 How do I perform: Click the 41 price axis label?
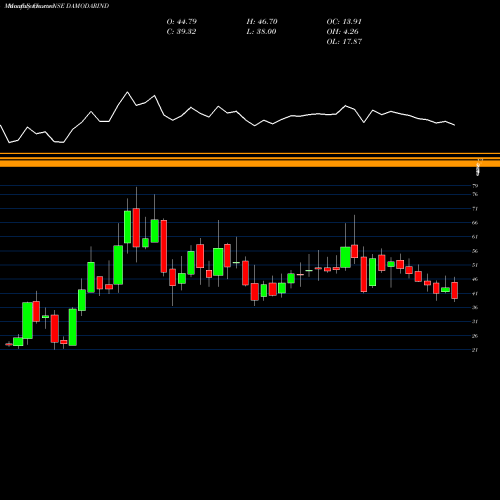(475, 293)
